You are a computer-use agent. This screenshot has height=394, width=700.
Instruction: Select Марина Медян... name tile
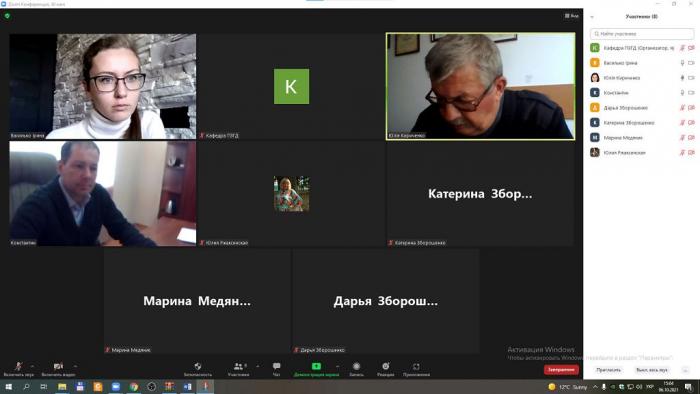[x=197, y=301]
